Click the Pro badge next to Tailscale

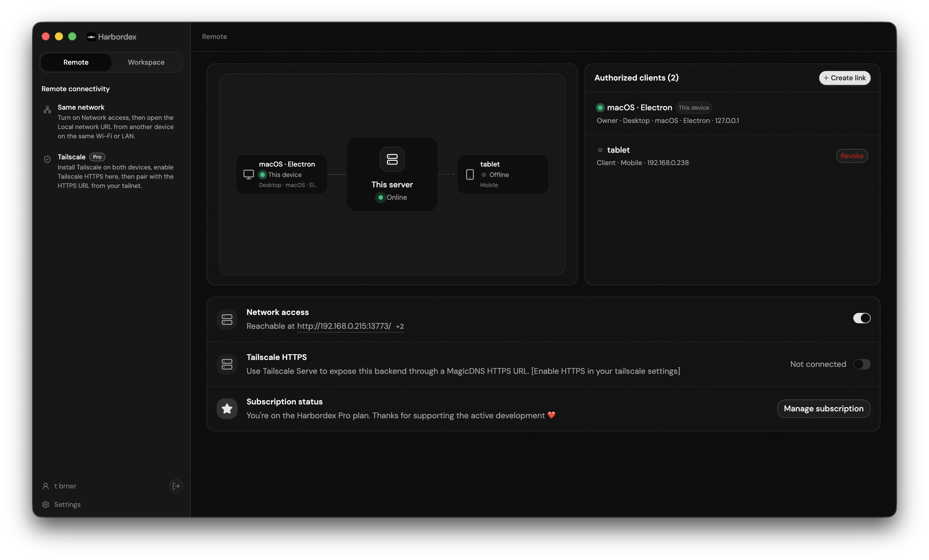point(97,157)
